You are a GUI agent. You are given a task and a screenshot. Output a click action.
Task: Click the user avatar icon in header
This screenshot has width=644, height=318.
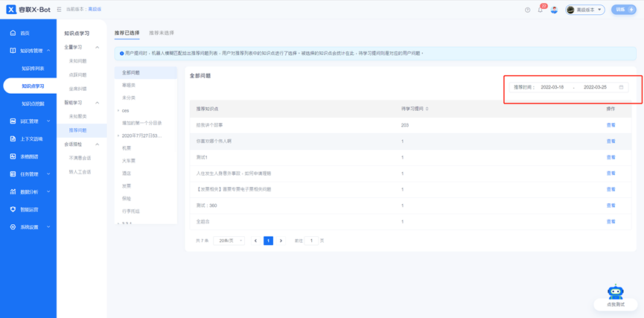coord(554,10)
